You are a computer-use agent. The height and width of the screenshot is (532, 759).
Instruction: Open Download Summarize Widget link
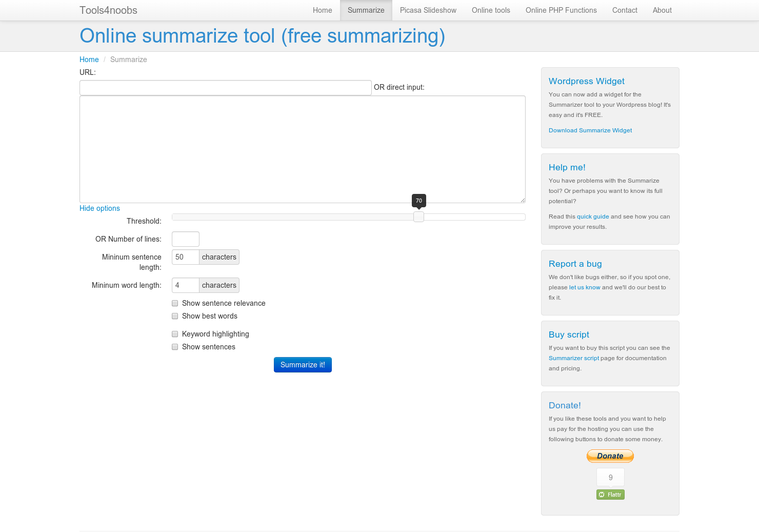tap(590, 130)
